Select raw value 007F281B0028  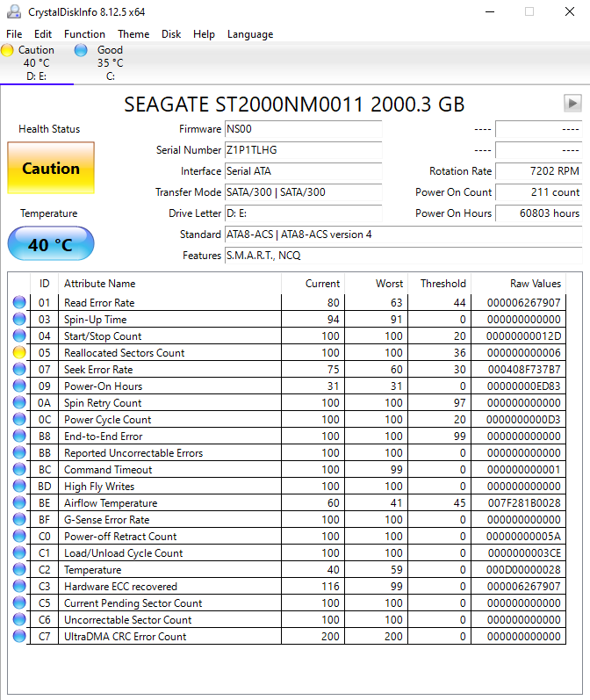click(523, 502)
